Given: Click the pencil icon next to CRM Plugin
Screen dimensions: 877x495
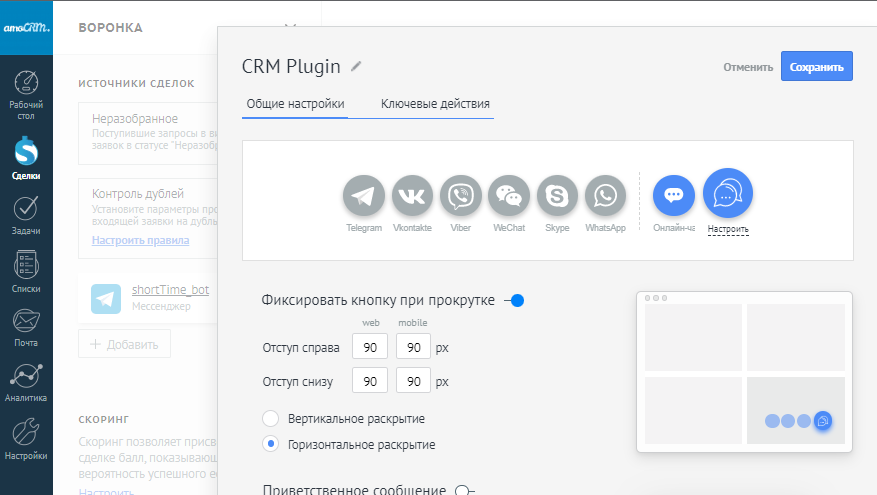Looking at the screenshot, I should [356, 66].
